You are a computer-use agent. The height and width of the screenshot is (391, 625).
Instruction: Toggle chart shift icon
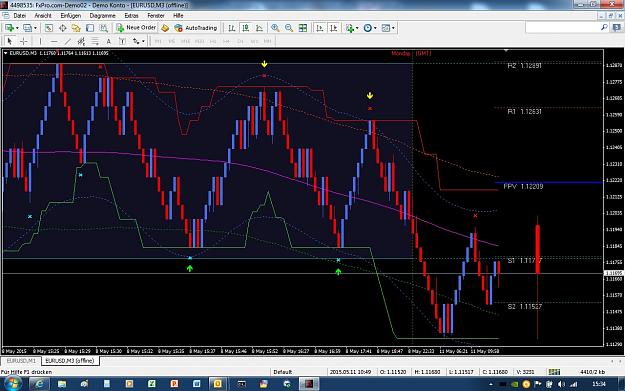tap(334, 28)
